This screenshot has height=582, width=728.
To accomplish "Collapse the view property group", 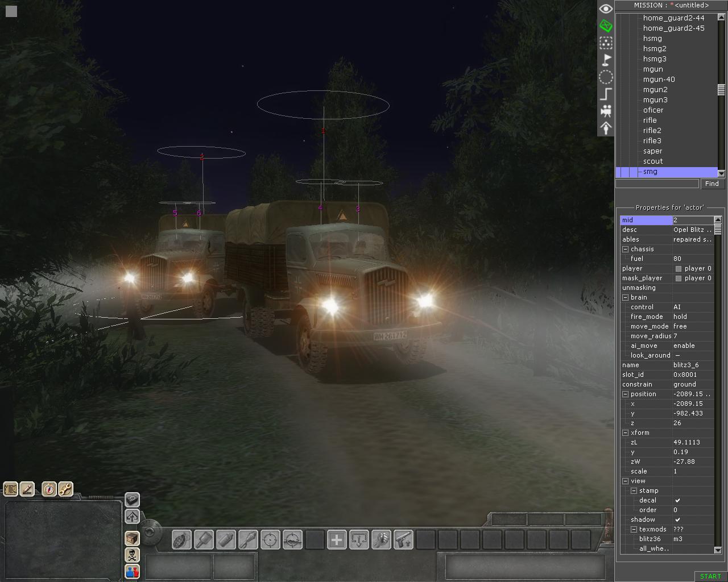I will [x=625, y=481].
